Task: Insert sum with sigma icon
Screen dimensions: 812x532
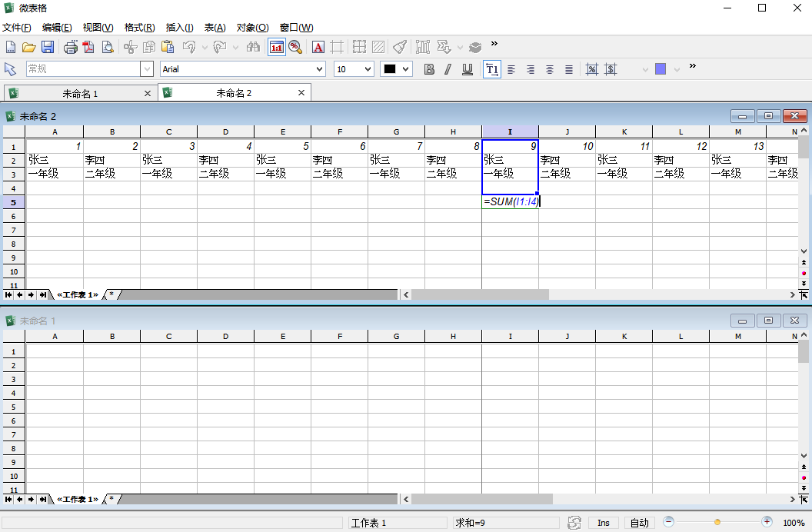Action: pyautogui.click(x=444, y=47)
